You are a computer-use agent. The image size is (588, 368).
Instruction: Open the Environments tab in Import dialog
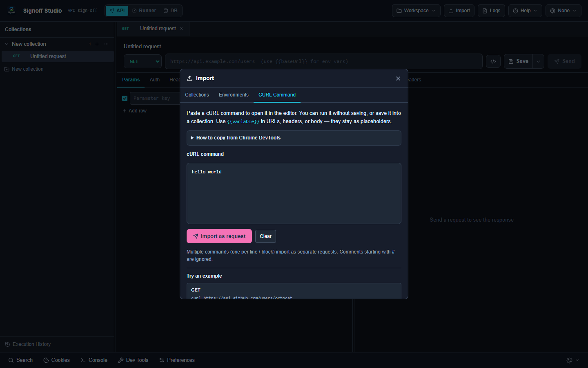[234, 95]
